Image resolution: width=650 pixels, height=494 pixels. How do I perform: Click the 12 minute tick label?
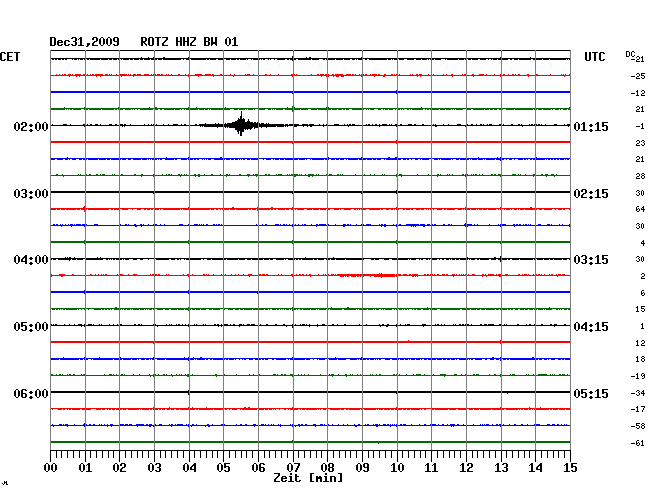[466, 468]
